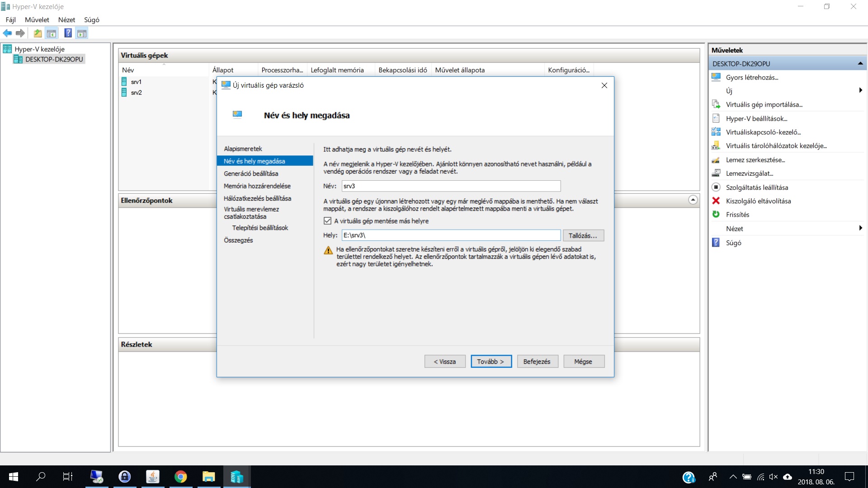Click Gyors létrehozás action icon

(716, 77)
